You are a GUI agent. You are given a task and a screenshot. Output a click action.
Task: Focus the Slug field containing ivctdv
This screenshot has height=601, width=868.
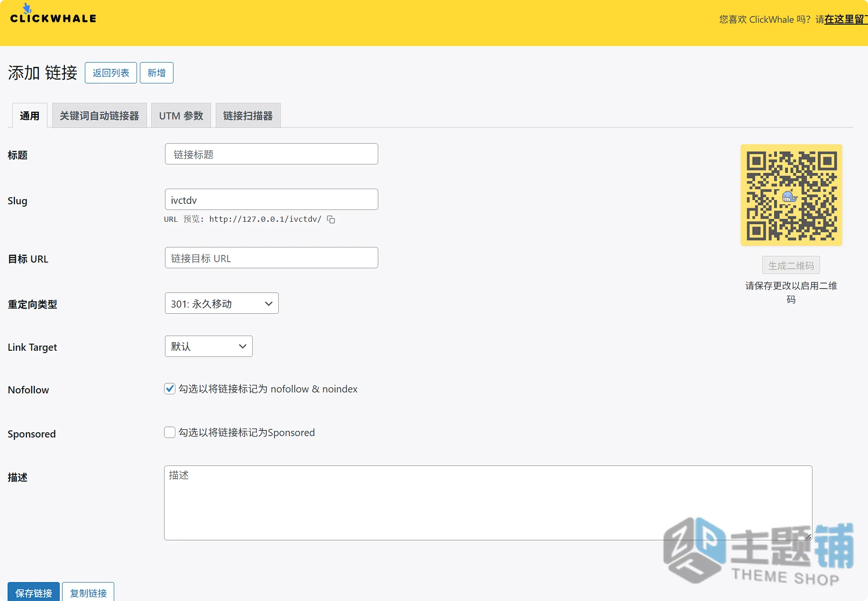click(x=272, y=200)
